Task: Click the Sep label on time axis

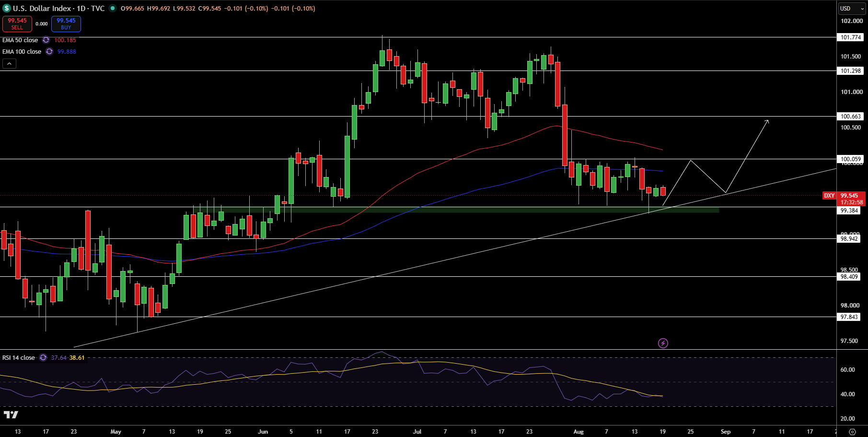Action: click(x=726, y=432)
